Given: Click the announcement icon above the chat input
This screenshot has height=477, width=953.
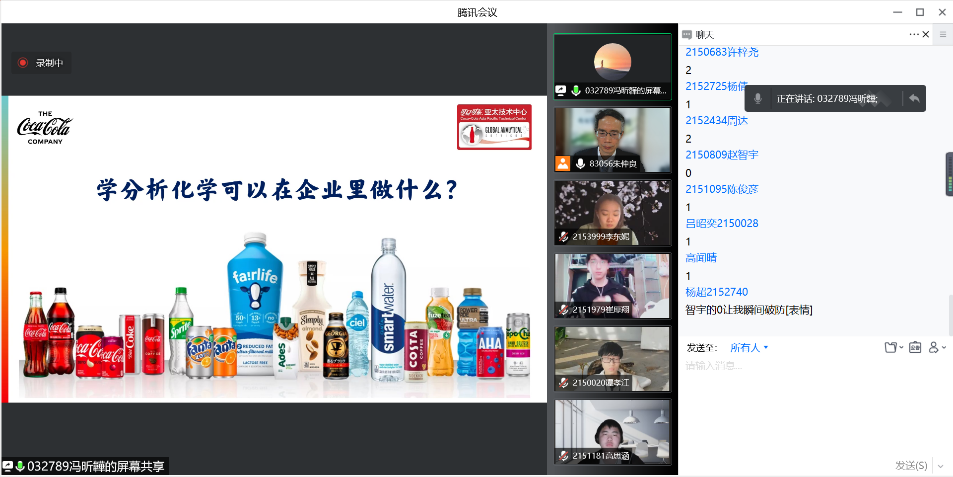Looking at the screenshot, I should (914, 347).
